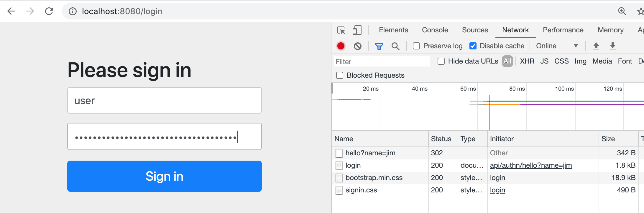Screen dimensions: 644x213
Task: Focus the username field containing user
Action: [x=165, y=100]
